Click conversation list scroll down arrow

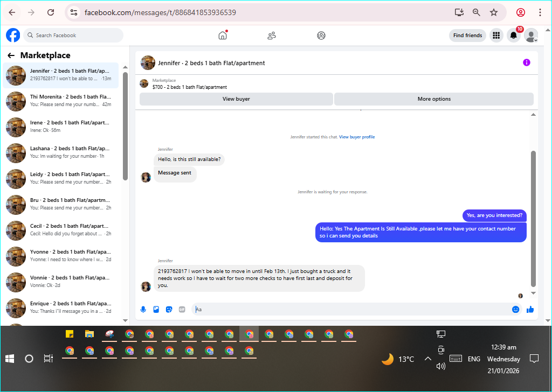point(125,320)
